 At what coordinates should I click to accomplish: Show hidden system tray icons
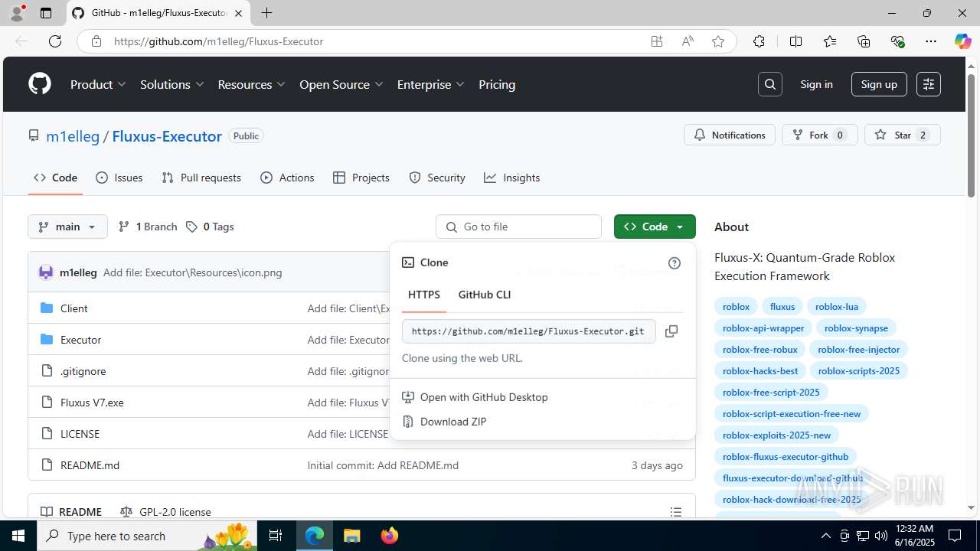tap(825, 536)
